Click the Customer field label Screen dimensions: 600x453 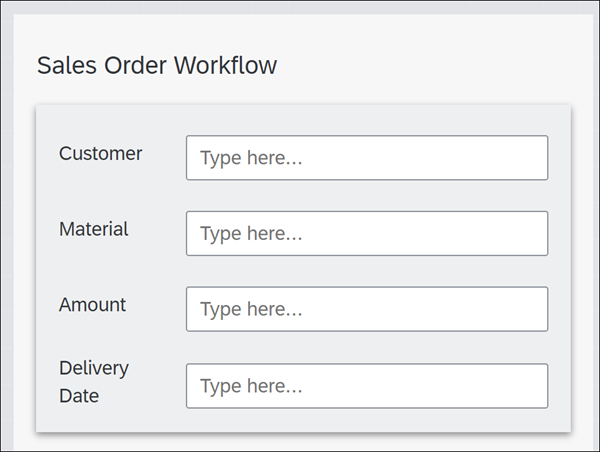[100, 153]
